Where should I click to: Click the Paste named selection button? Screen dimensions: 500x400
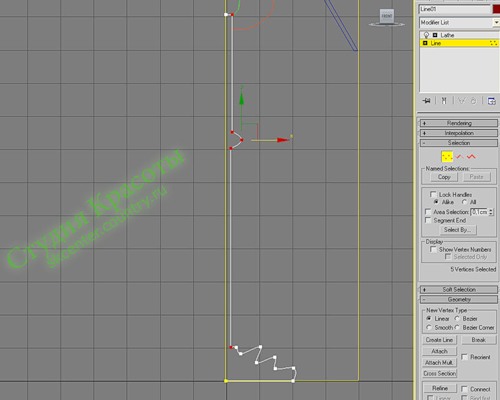coord(477,177)
